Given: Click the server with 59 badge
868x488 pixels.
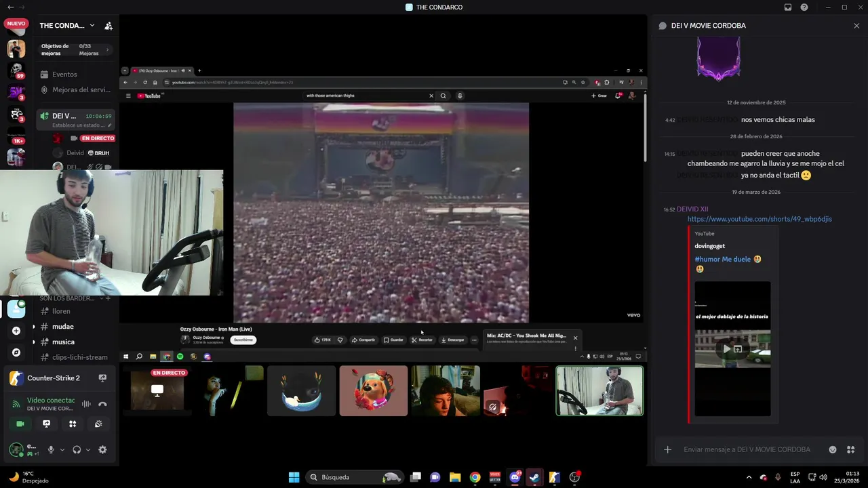Looking at the screenshot, I should tap(16, 70).
